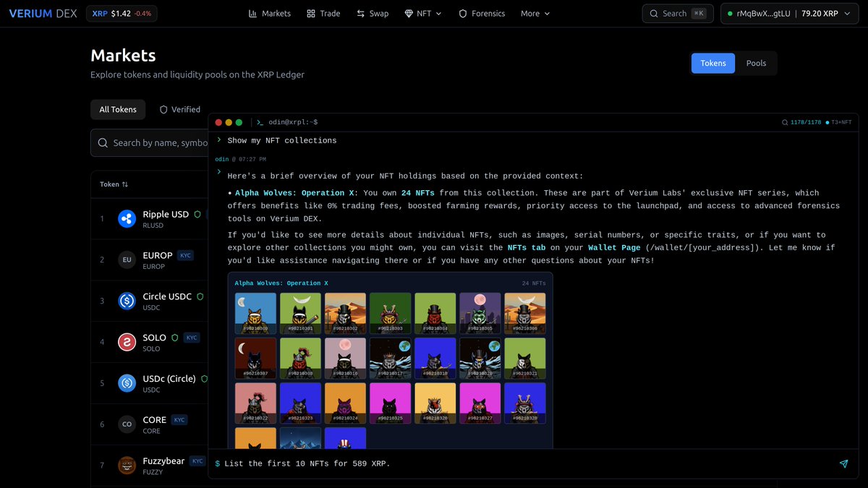Open NFT thumbnail #96210316
Screen dimensions: 868x488
[345, 358]
